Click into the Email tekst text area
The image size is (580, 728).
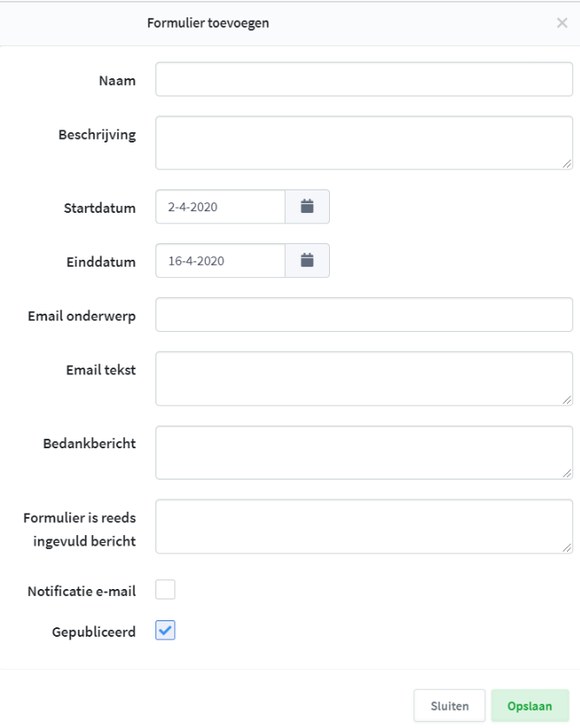(x=365, y=379)
